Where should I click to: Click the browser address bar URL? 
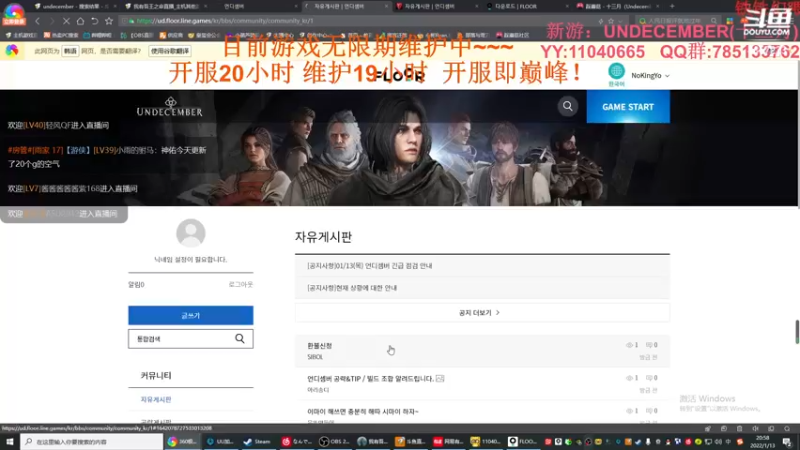click(224, 21)
